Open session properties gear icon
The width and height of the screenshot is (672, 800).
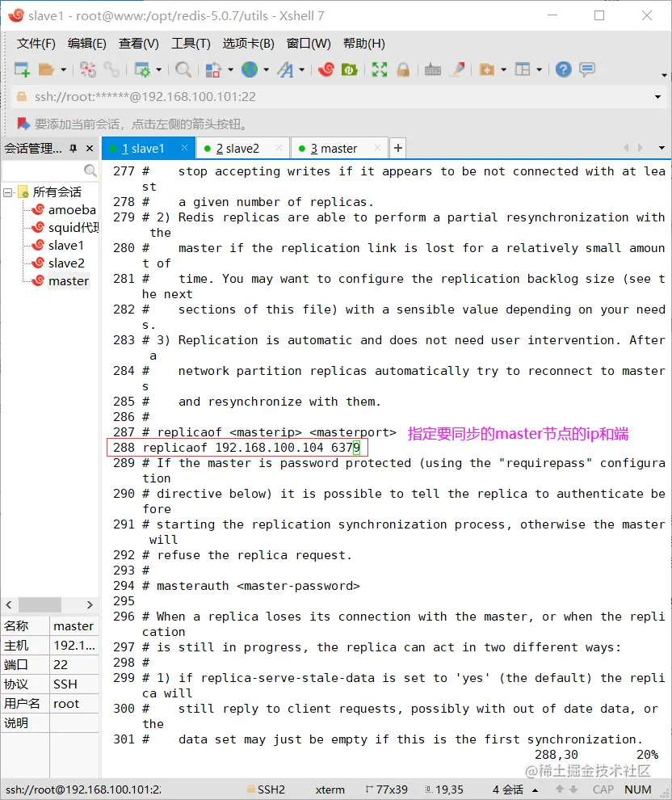(142, 69)
